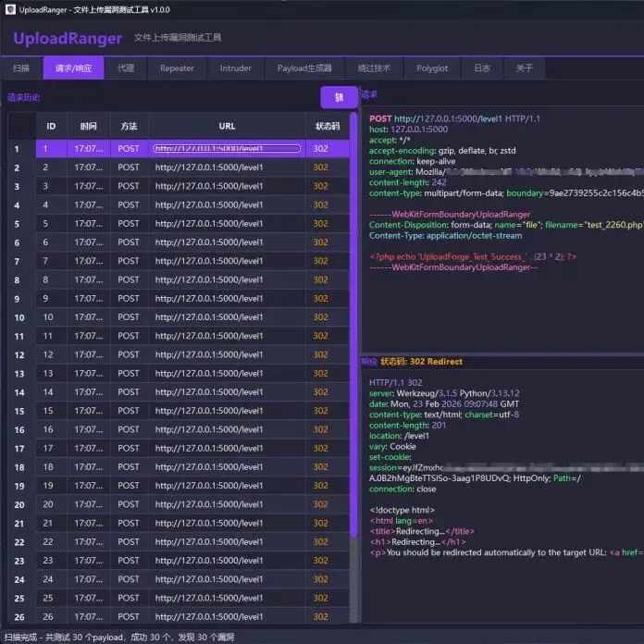
Task: Click the UploadRanger shield icon in title bar
Action: point(10,9)
